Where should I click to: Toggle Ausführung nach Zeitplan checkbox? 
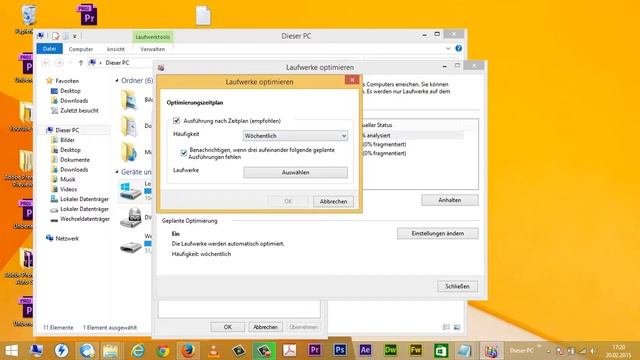(176, 121)
